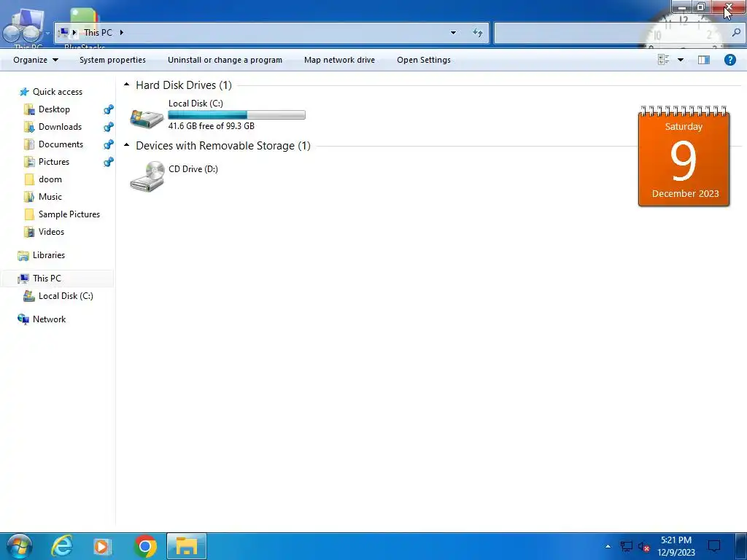The width and height of the screenshot is (747, 560).
Task: Open address bar history dropdown
Action: (453, 32)
